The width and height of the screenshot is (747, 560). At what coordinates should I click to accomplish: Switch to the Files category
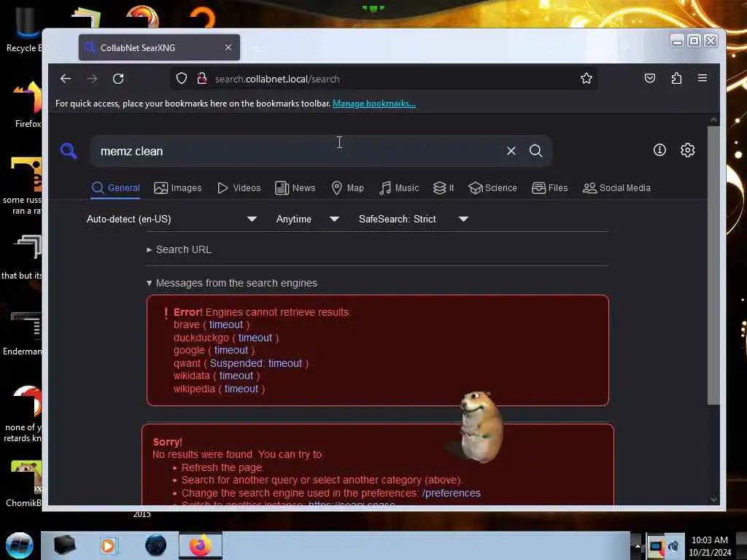coord(550,188)
